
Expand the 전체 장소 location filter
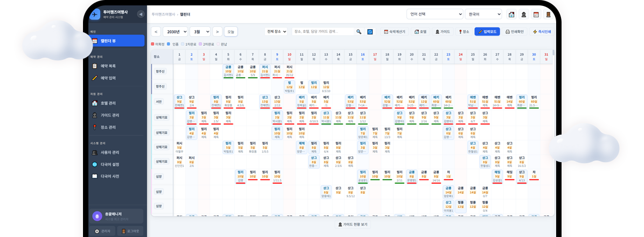coord(276,32)
